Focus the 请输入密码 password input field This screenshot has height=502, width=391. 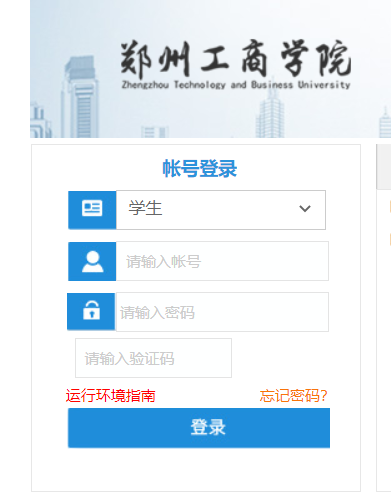(x=222, y=312)
